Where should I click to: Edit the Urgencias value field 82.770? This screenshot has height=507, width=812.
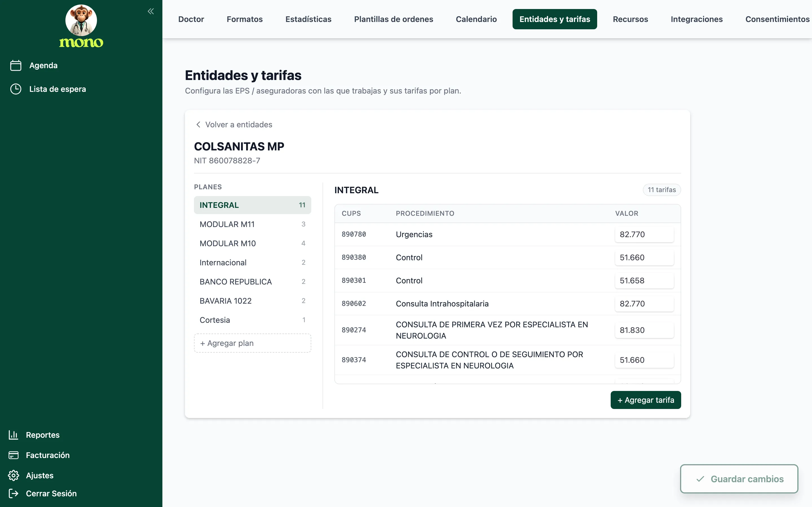pyautogui.click(x=644, y=234)
